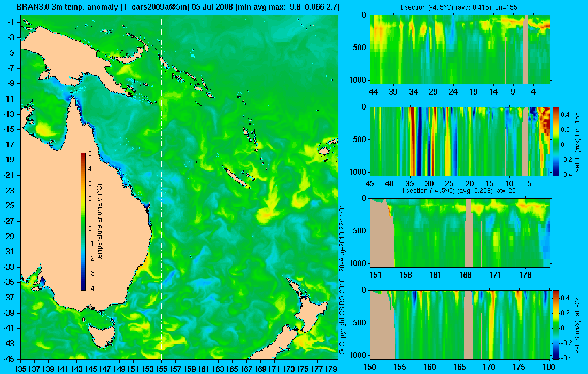This screenshot has width=588, height=374.
Task: Click the 't section ... lat=-22' panel title
Action: [459, 190]
